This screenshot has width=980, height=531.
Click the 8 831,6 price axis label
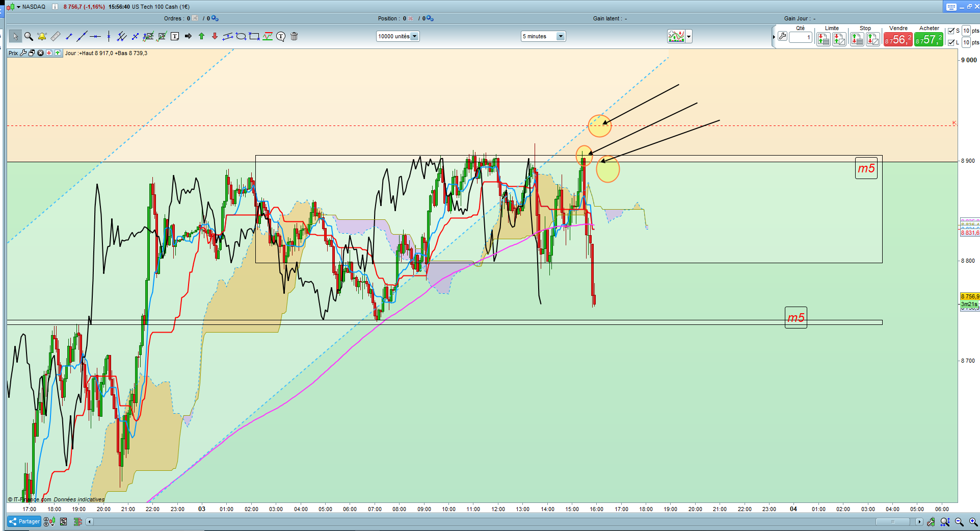click(x=970, y=233)
